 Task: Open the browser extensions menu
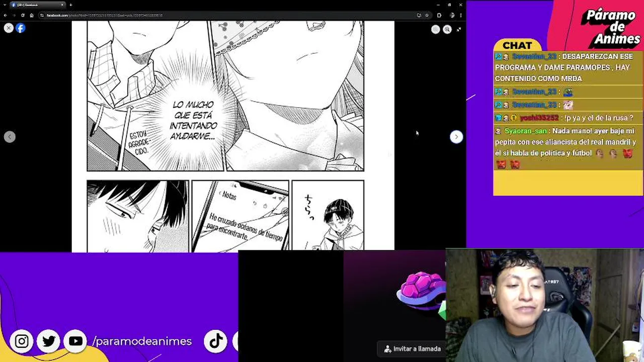pos(439,15)
